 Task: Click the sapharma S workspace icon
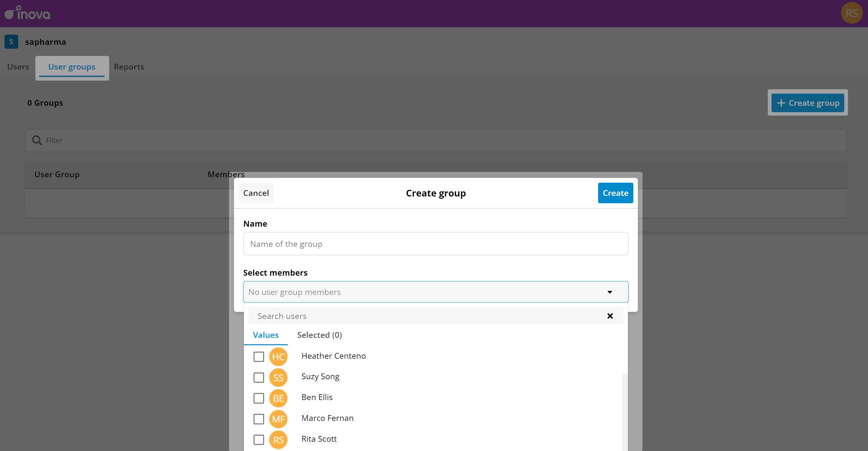12,42
